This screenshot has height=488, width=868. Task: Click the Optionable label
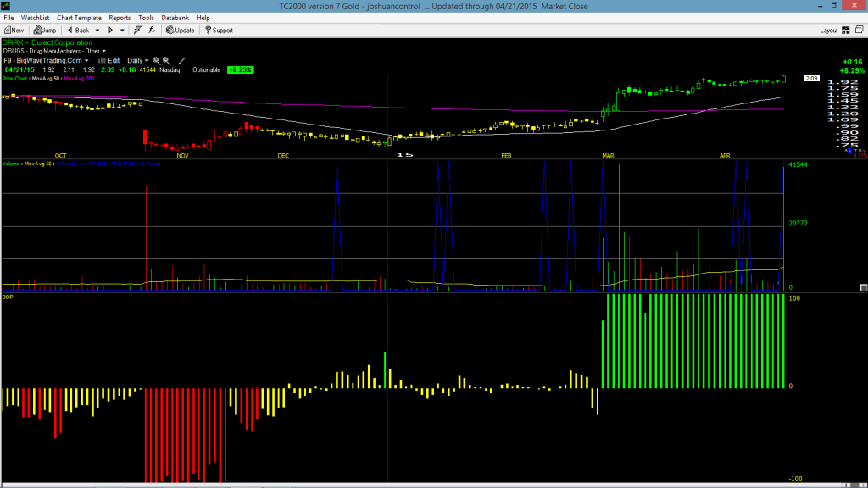point(207,69)
